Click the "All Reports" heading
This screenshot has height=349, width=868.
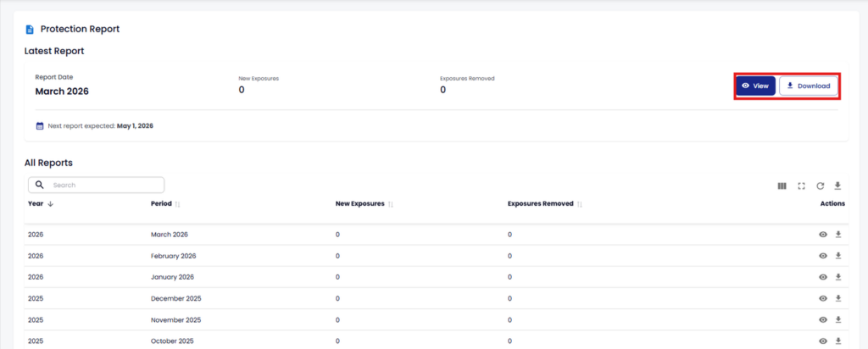pyautogui.click(x=48, y=163)
